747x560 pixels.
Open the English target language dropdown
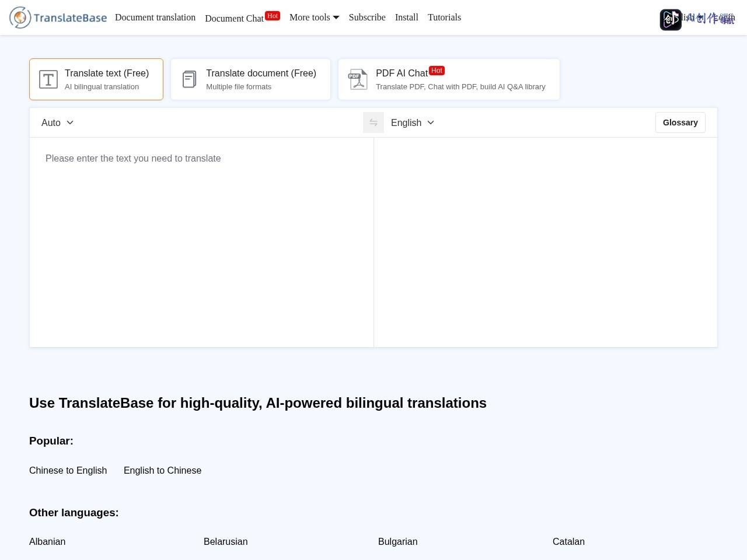click(413, 123)
